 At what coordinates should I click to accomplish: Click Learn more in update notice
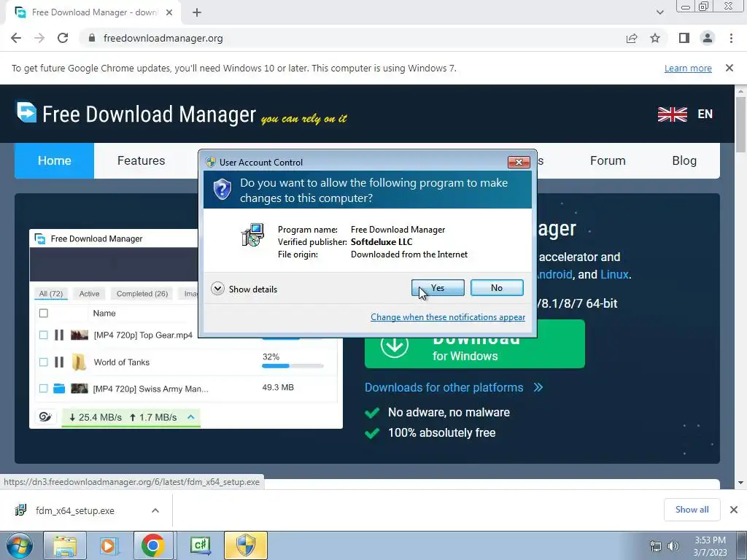[688, 68]
